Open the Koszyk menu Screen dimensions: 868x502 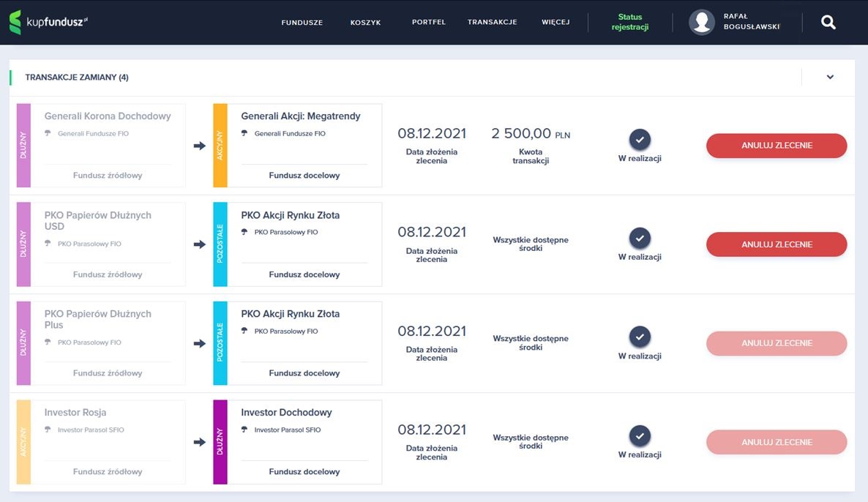365,22
